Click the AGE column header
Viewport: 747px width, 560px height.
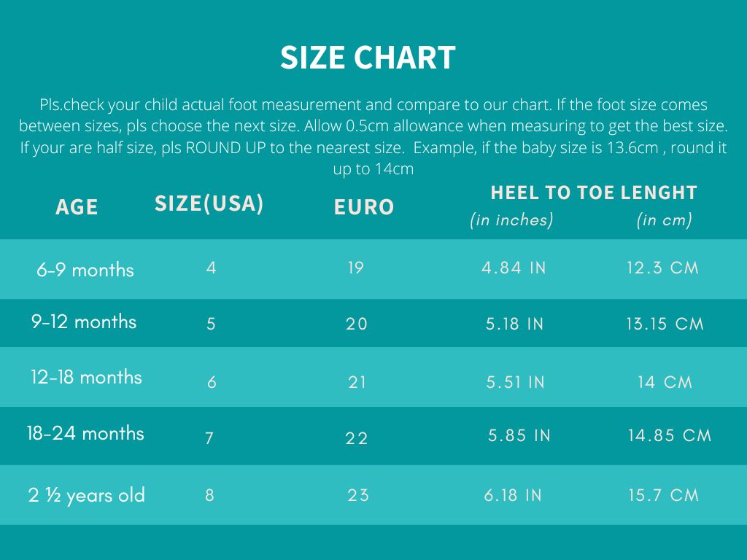(x=77, y=207)
